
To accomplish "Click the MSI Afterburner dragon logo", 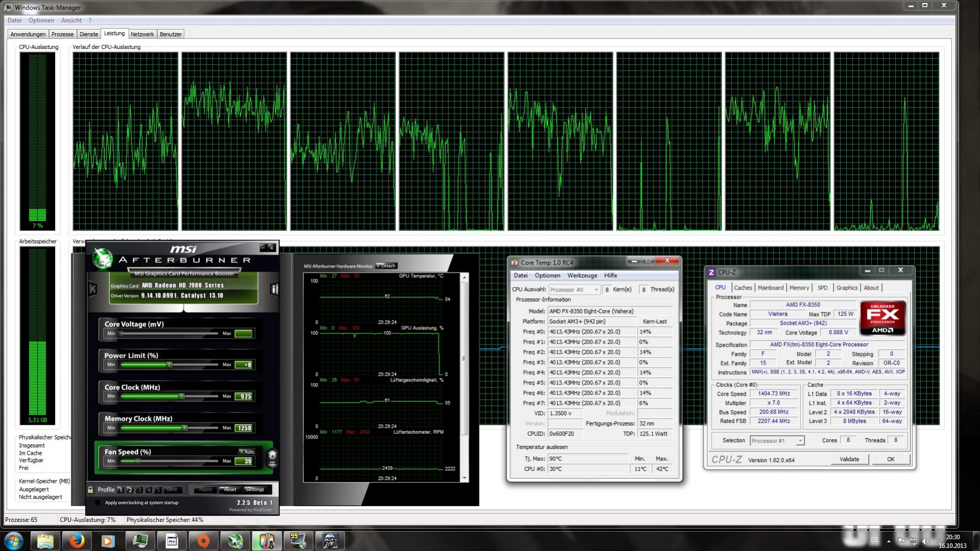I will 103,259.
